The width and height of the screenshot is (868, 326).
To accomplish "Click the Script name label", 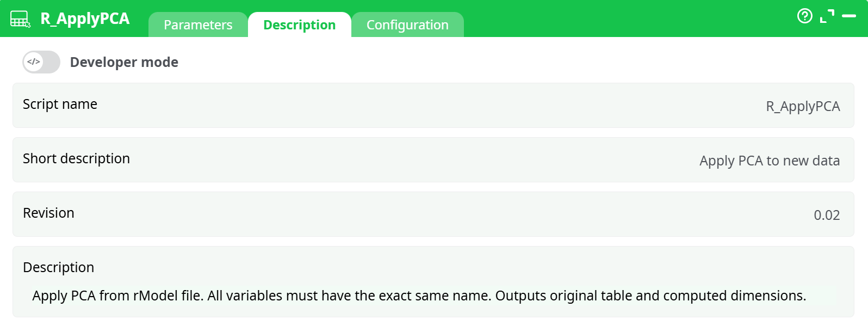I will click(60, 104).
